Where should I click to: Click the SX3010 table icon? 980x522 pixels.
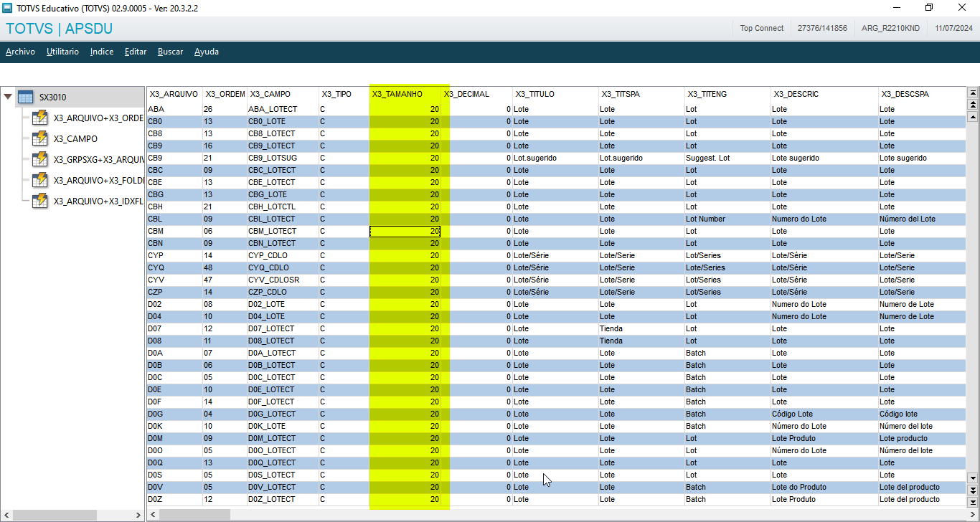tap(25, 98)
